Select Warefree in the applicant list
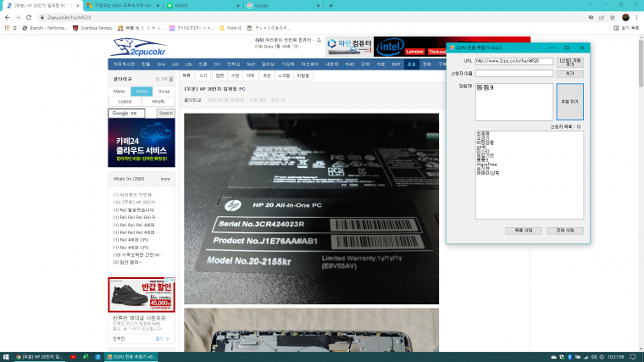This screenshot has width=644, height=362. click(486, 164)
